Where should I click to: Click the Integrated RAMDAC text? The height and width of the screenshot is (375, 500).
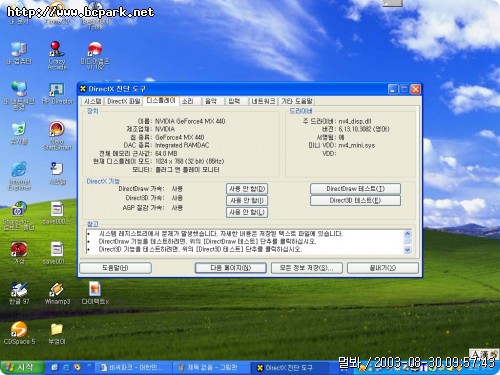point(182,145)
